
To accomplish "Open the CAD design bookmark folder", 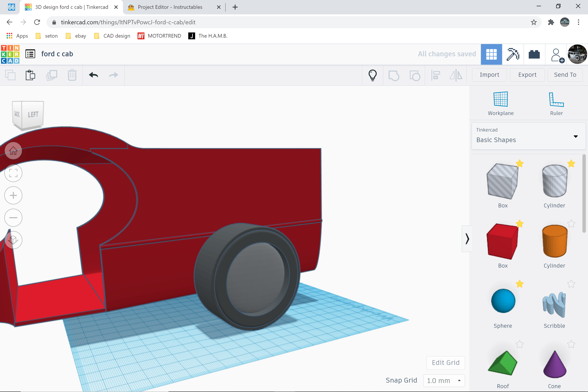I will [112, 36].
